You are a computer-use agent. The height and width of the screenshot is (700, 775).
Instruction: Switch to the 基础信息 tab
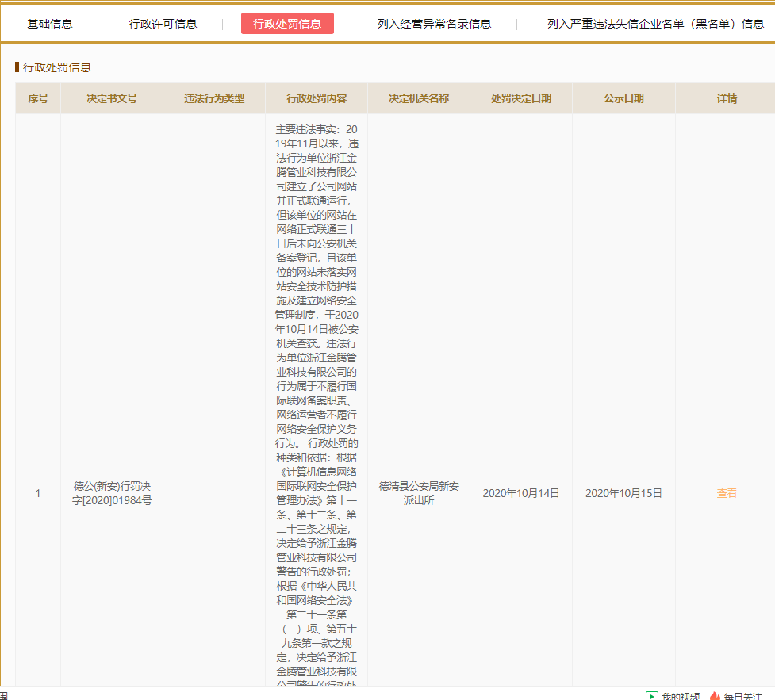[x=49, y=24]
